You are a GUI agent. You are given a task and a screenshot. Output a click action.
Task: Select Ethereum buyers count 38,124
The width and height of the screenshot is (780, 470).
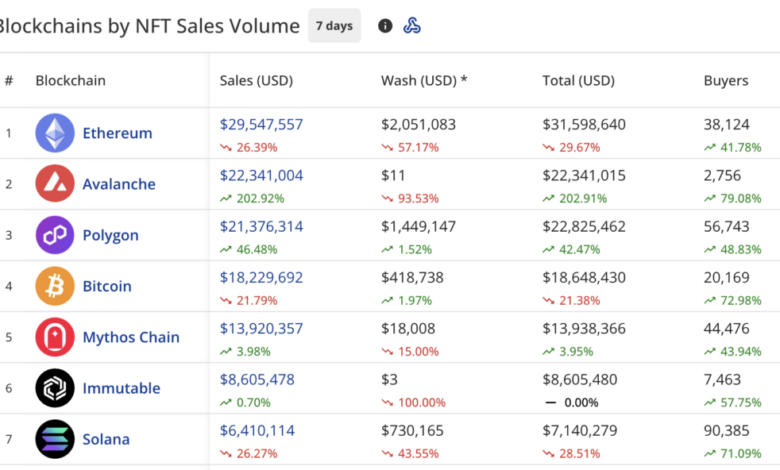point(726,124)
